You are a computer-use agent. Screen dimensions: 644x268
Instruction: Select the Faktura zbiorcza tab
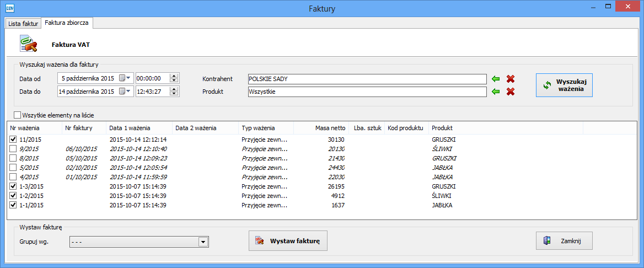[x=67, y=23]
